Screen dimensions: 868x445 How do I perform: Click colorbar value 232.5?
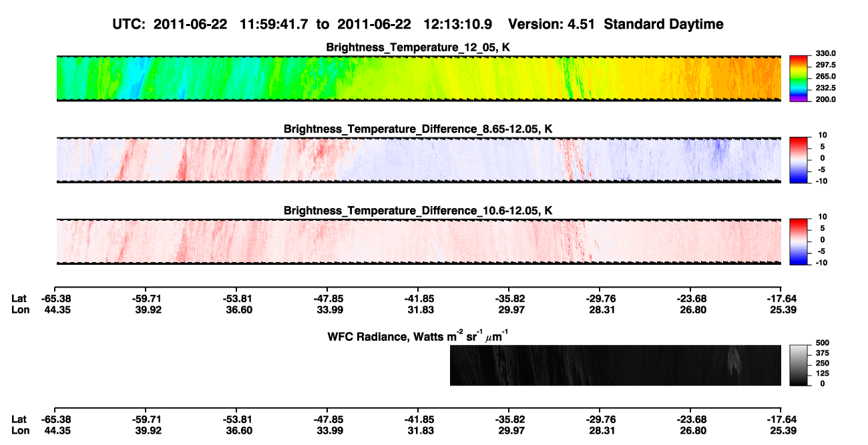(x=826, y=87)
